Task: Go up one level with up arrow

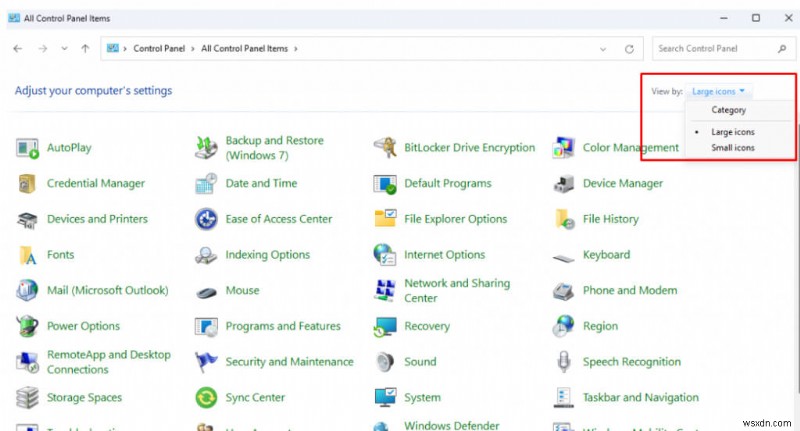Action: (x=85, y=48)
